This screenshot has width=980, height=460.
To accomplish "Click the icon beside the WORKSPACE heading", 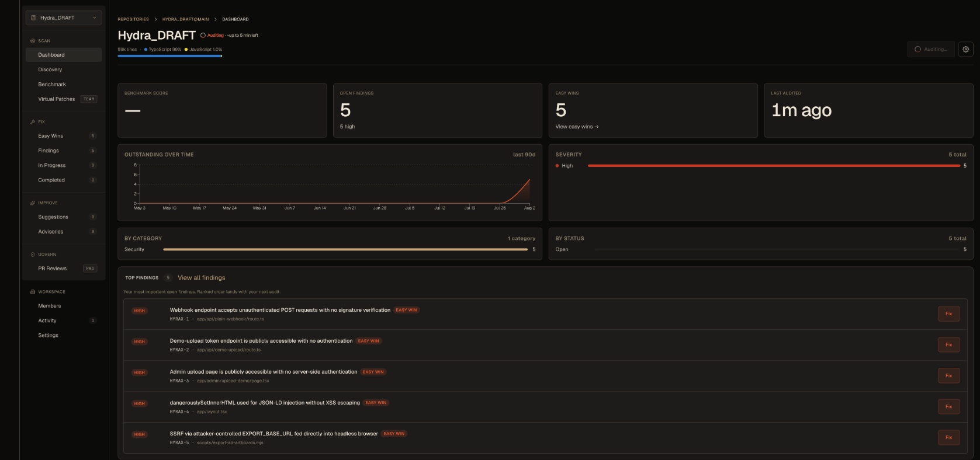I will (33, 292).
